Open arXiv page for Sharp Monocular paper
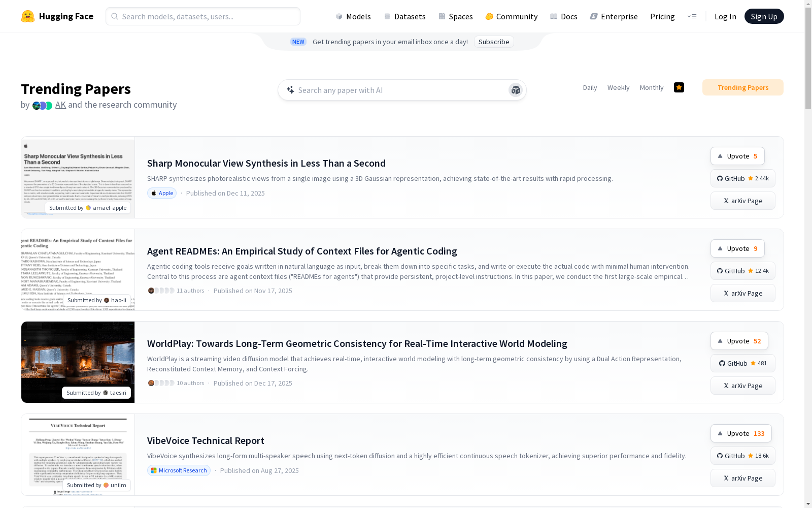Screen dimensions: 812x508 click(742, 201)
